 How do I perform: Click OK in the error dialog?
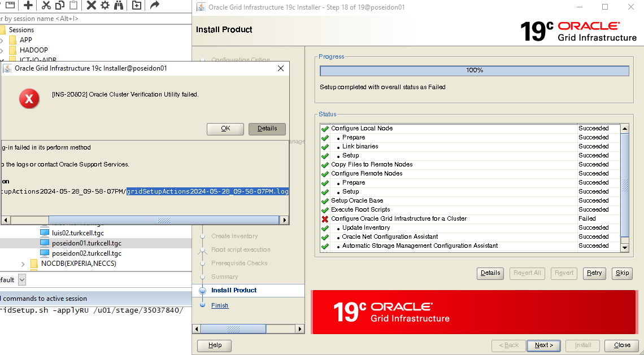tap(225, 129)
